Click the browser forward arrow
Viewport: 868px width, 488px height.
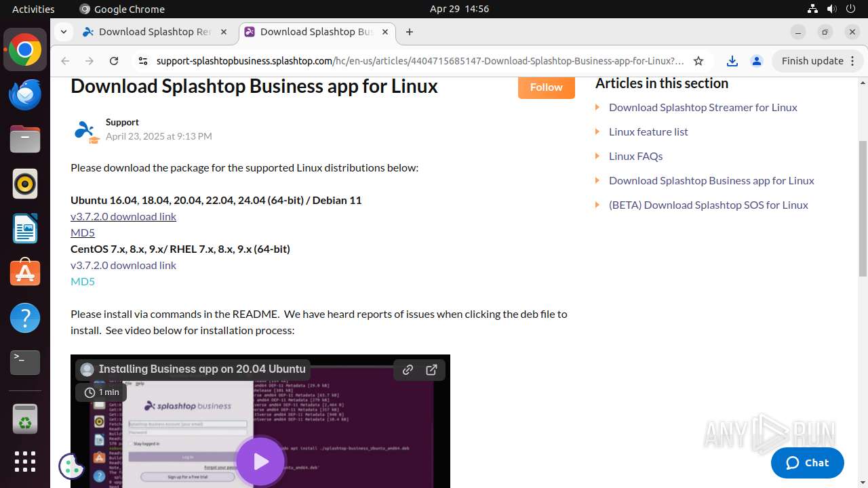(90, 61)
